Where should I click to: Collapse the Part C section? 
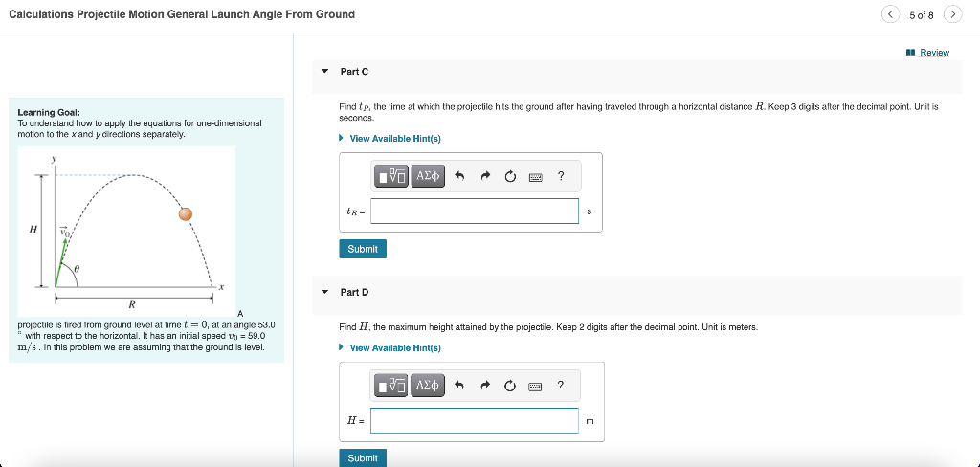324,71
